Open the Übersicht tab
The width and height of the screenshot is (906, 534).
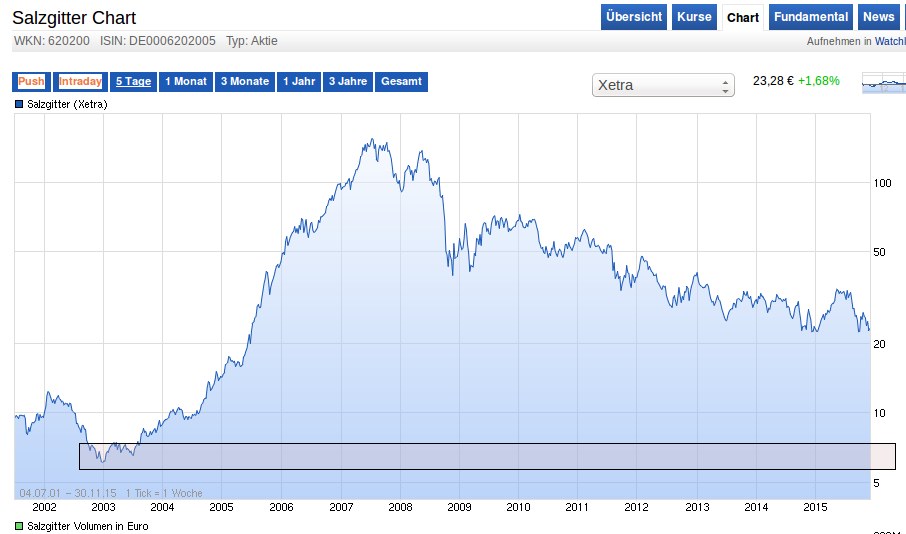pos(634,17)
